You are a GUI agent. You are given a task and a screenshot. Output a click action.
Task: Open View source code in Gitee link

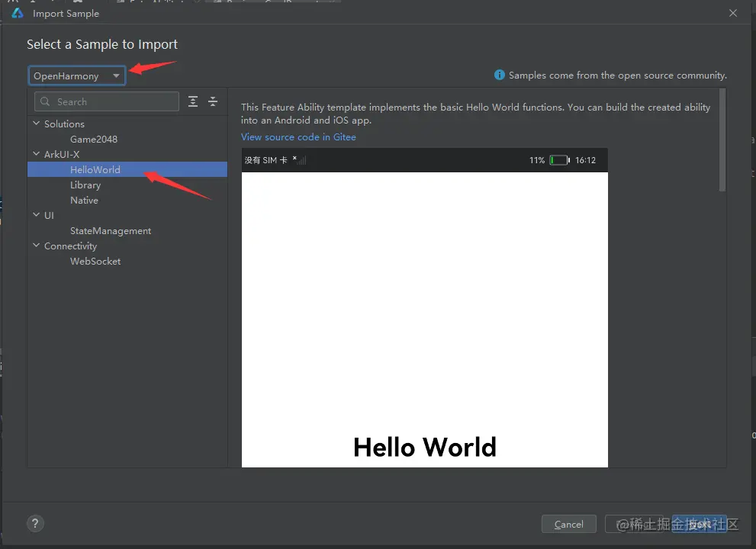pos(298,137)
